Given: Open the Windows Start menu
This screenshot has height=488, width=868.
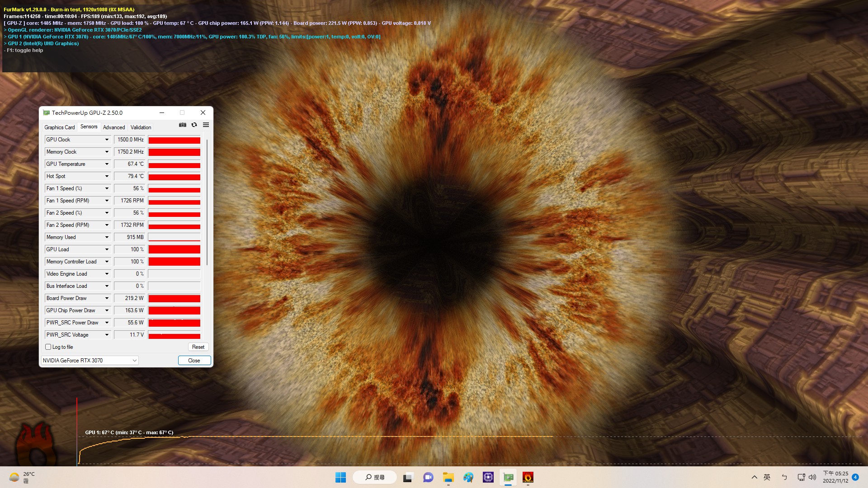Looking at the screenshot, I should (x=340, y=477).
